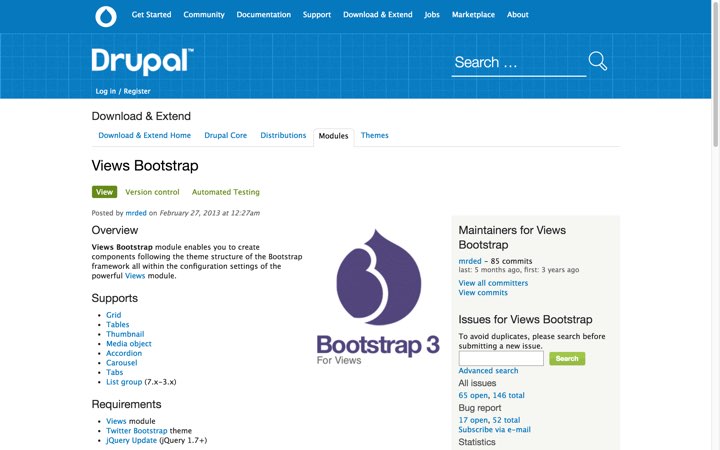
Task: Open the 52 total bug reports link
Action: pos(506,420)
